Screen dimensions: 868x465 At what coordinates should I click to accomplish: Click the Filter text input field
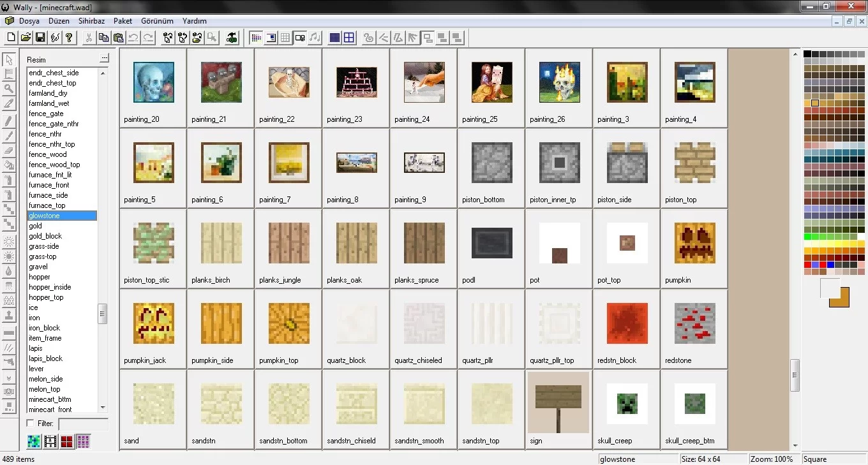coord(84,424)
